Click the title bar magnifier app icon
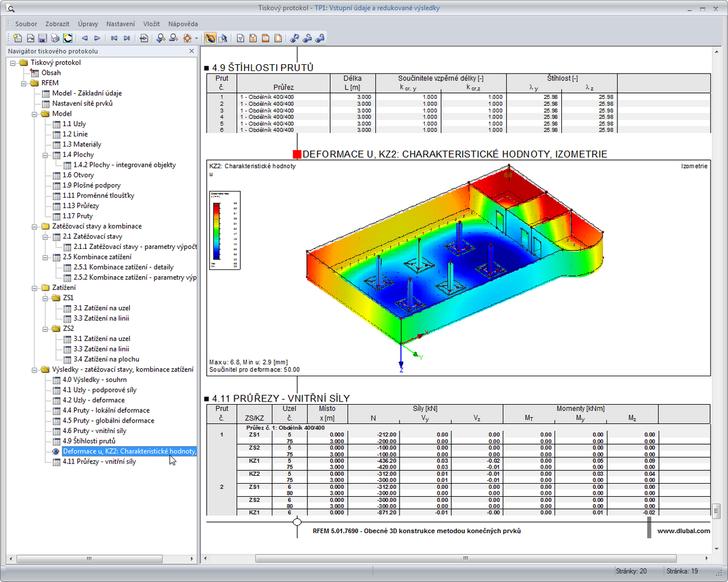The width and height of the screenshot is (728, 582). tap(10, 9)
